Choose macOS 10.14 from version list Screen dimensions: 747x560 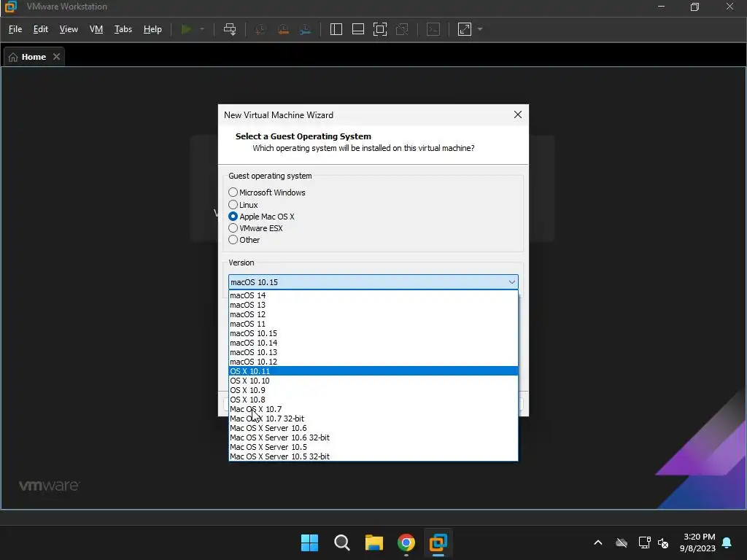coord(373,343)
